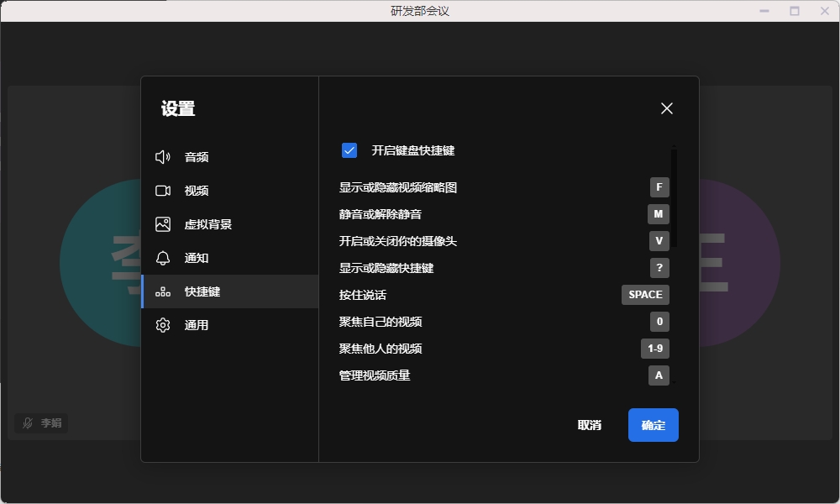Screen dimensions: 840x504
Task: Click the gear icon for 通用 settings
Action: click(x=163, y=325)
